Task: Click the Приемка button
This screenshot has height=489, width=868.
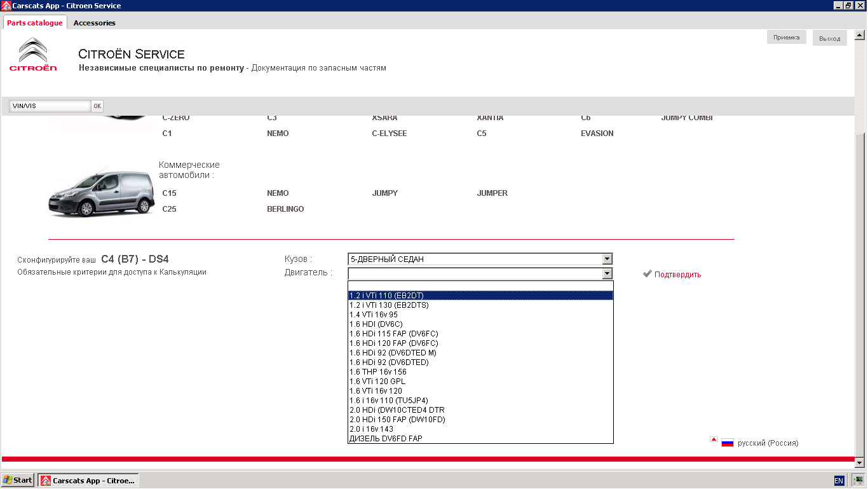Action: [786, 38]
